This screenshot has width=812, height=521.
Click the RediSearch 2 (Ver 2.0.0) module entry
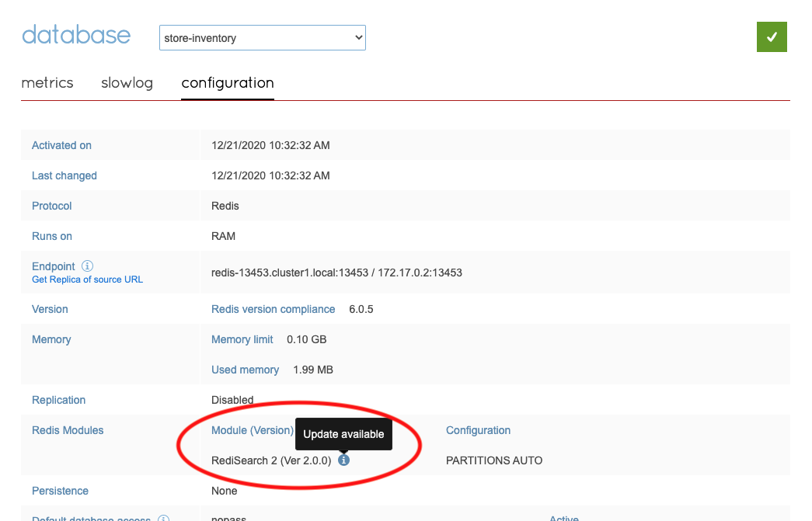coord(271,460)
